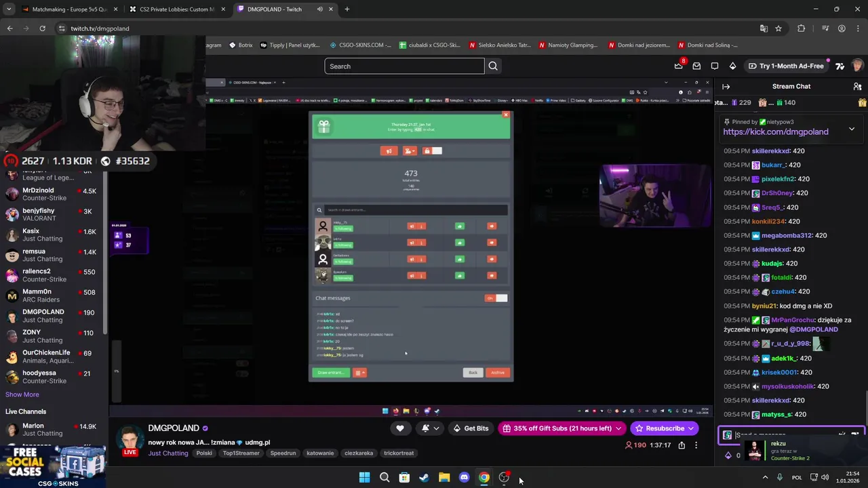Click the Speedrun stream tag
Image resolution: width=868 pixels, height=488 pixels.
coord(283,453)
